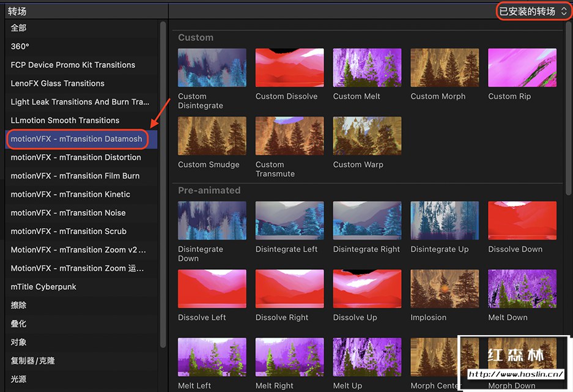The height and width of the screenshot is (392, 573).
Task: Choose motionVFX - mTransition Film Burn
Action: [75, 176]
